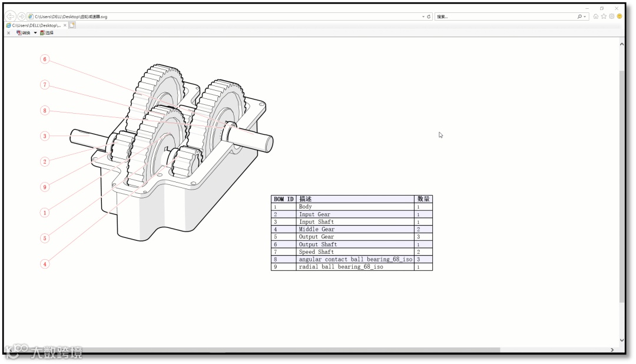Click balloon callout number 1

(x=45, y=213)
